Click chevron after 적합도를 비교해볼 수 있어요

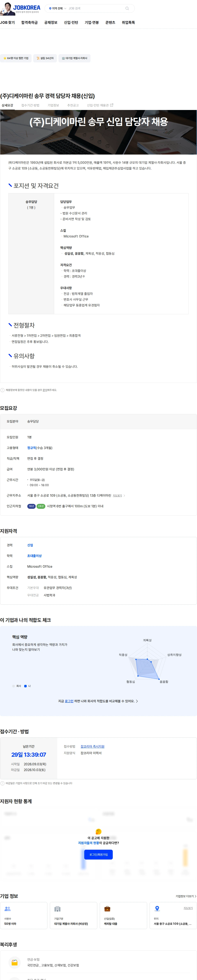coord(137,701)
